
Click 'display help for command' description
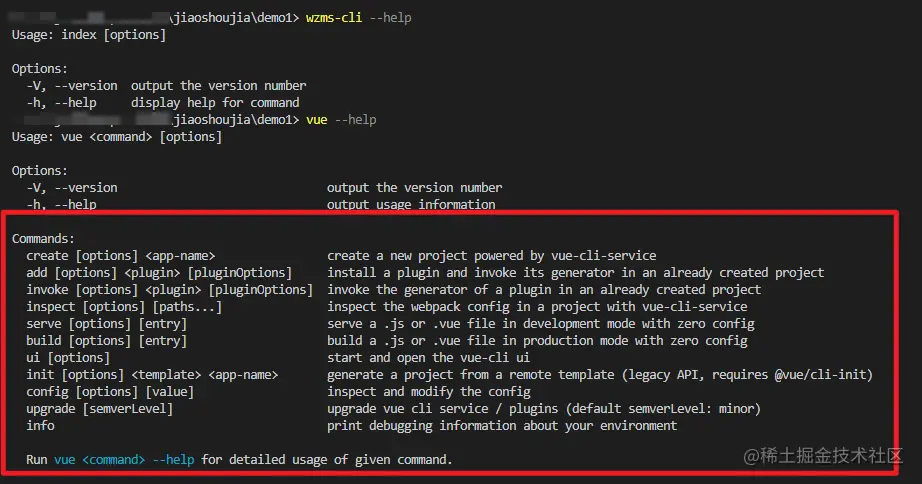(x=215, y=103)
